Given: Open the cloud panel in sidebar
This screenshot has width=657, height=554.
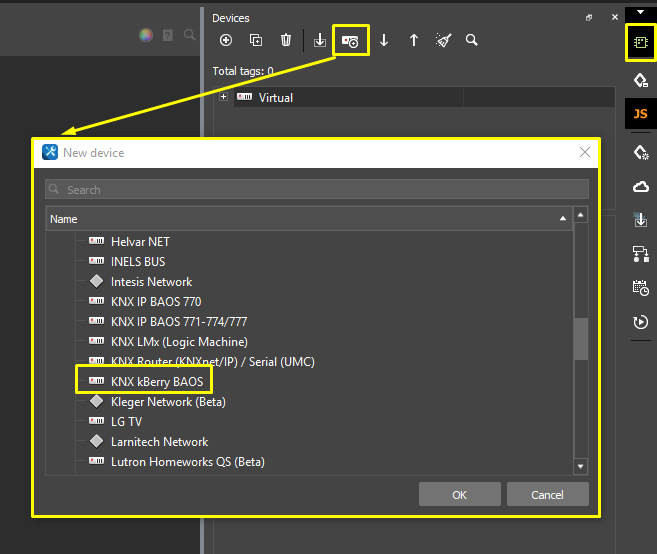Looking at the screenshot, I should 640,186.
